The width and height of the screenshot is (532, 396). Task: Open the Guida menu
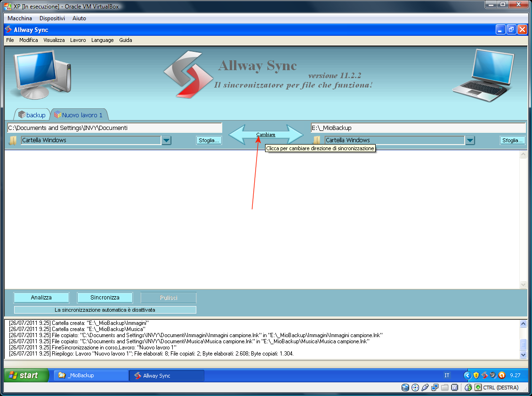click(x=126, y=40)
